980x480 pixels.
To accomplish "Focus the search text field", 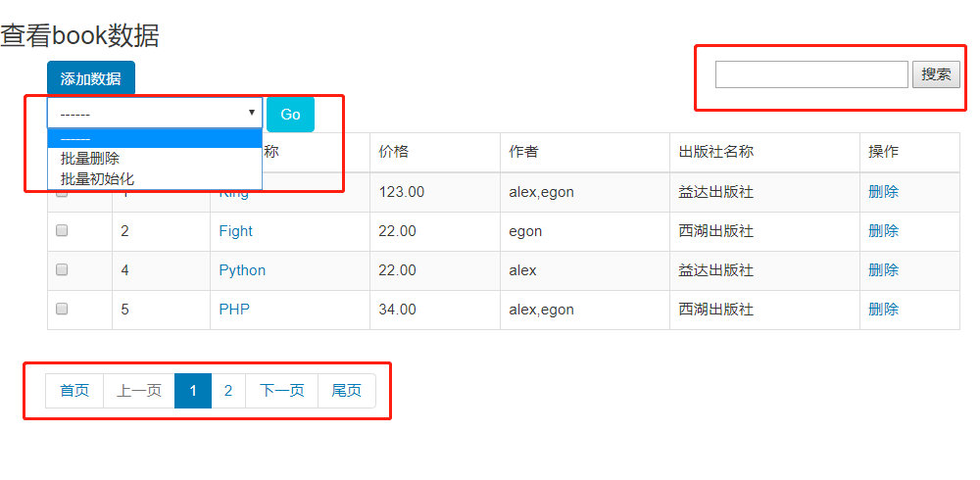I will click(x=811, y=74).
